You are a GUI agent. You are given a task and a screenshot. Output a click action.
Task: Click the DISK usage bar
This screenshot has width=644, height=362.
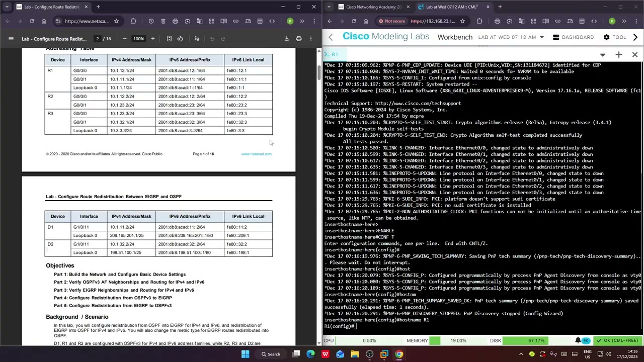pos(535,340)
